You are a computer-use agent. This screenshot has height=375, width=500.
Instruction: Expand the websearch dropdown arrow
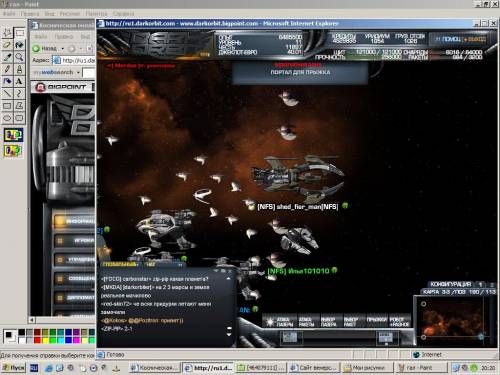coord(78,72)
